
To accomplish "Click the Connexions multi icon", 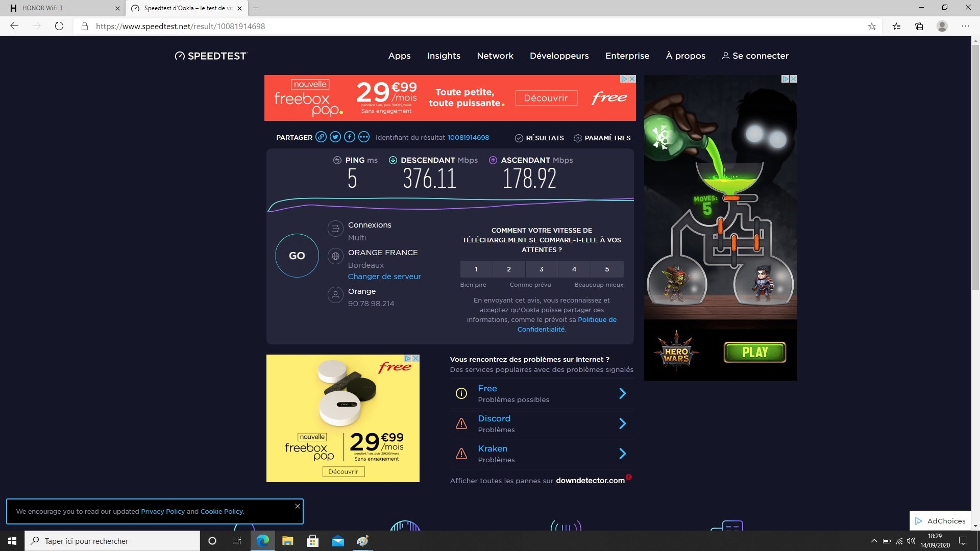I will 335,229.
